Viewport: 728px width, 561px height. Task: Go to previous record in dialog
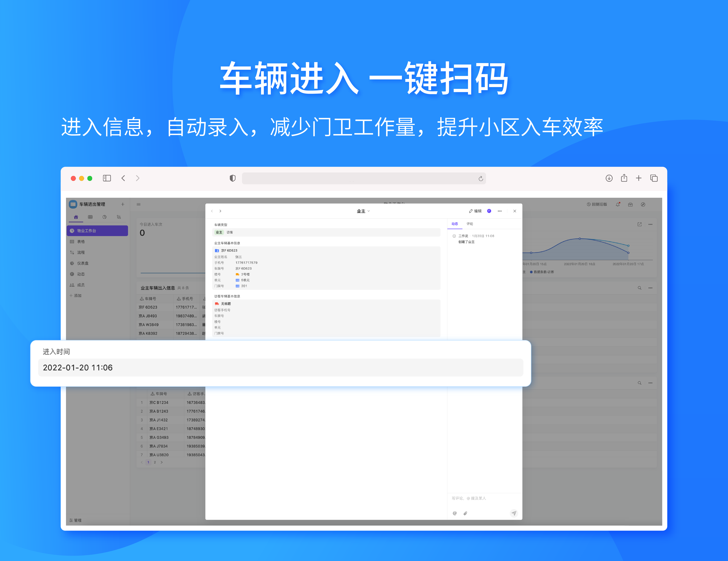tap(212, 211)
